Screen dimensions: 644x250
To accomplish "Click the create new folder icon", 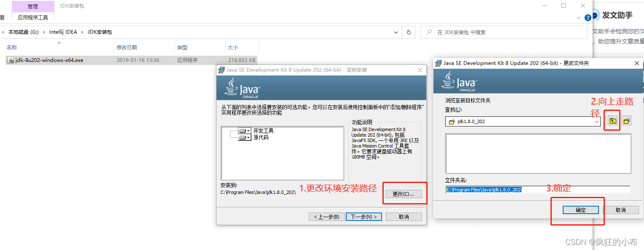I will [626, 121].
